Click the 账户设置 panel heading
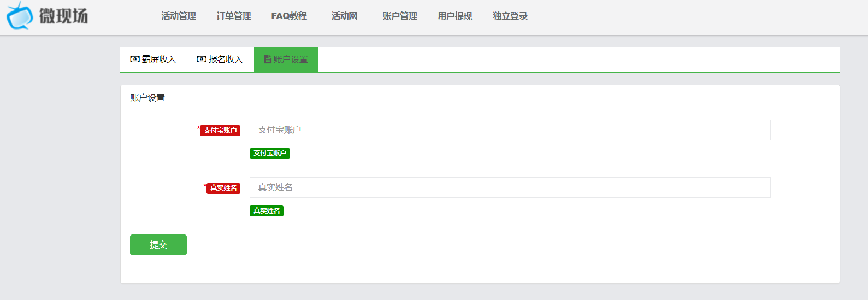 coord(147,98)
